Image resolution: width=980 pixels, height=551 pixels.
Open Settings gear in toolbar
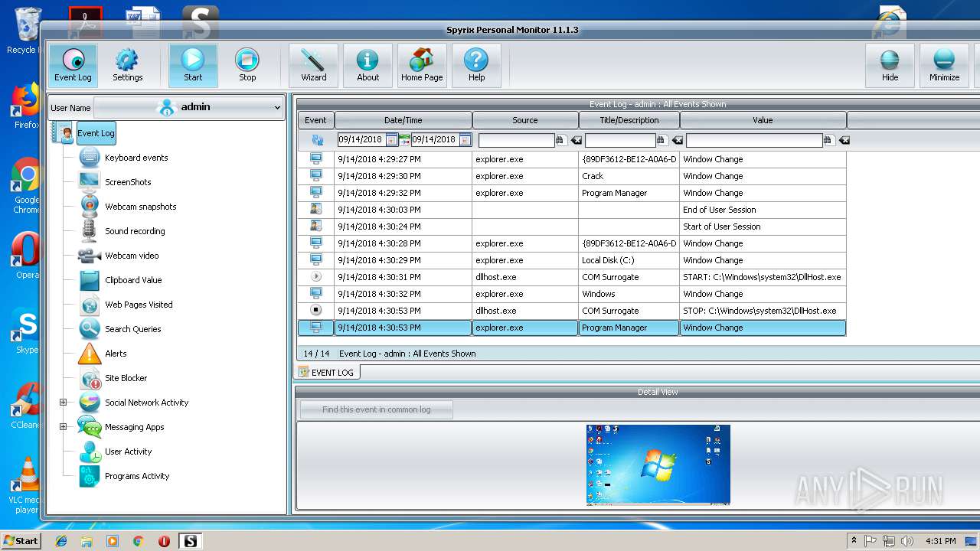pos(127,65)
